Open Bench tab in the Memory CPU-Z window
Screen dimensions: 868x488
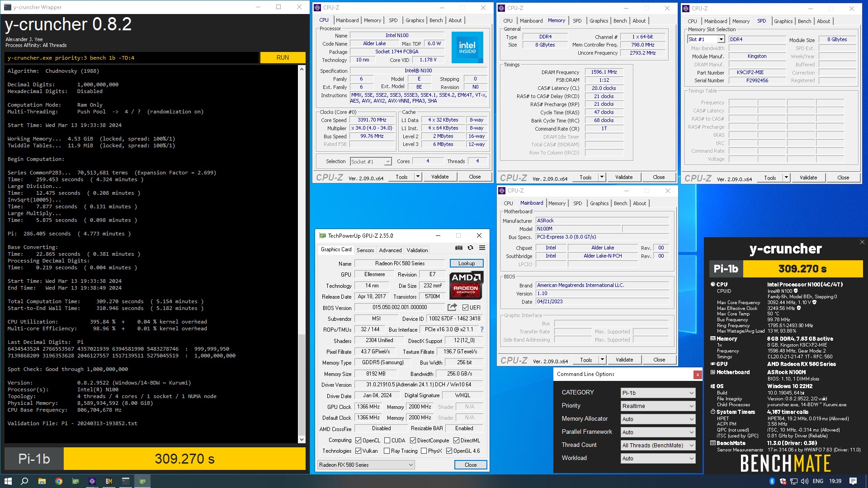tap(620, 21)
